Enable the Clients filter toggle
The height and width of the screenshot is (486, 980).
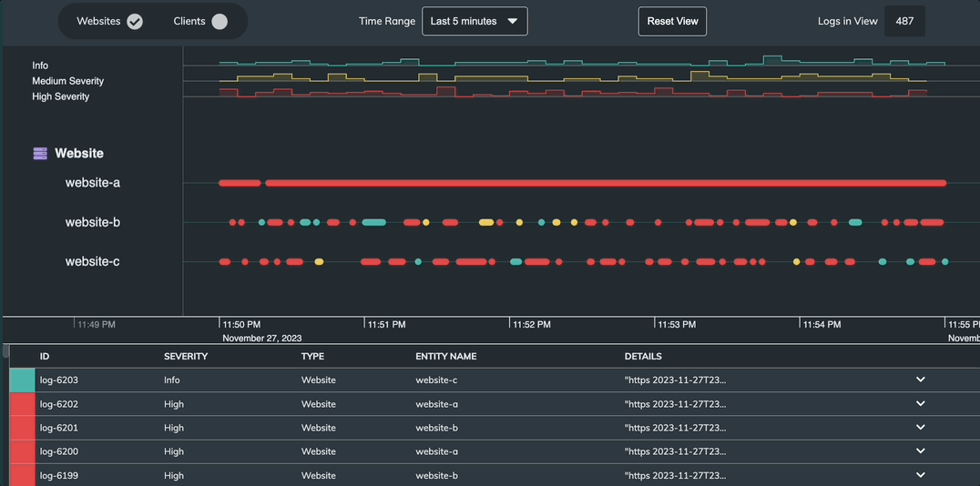[x=219, y=21]
